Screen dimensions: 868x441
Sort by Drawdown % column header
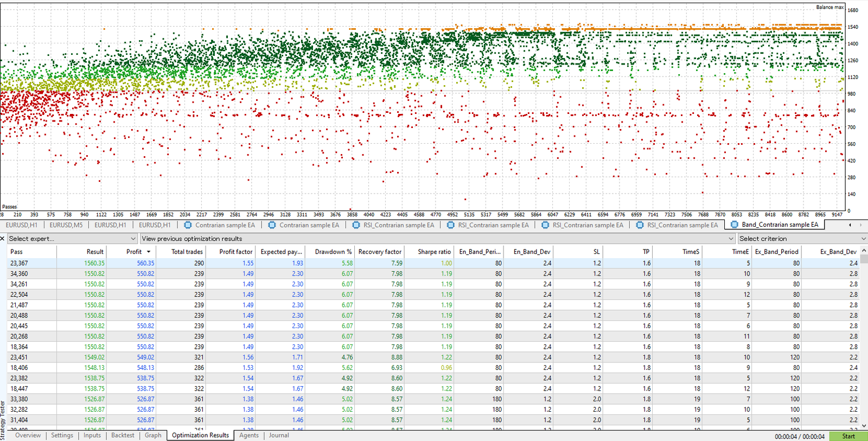coord(330,252)
